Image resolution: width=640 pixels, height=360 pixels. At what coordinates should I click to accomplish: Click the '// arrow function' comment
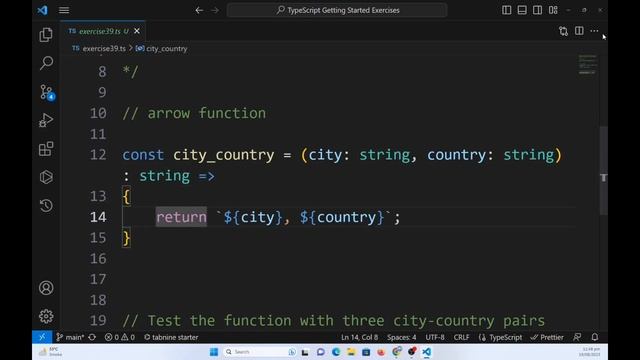[x=194, y=113]
